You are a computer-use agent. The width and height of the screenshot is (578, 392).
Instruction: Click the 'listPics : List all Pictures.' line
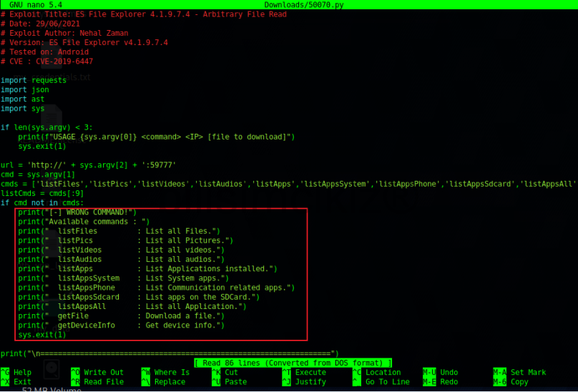click(126, 240)
